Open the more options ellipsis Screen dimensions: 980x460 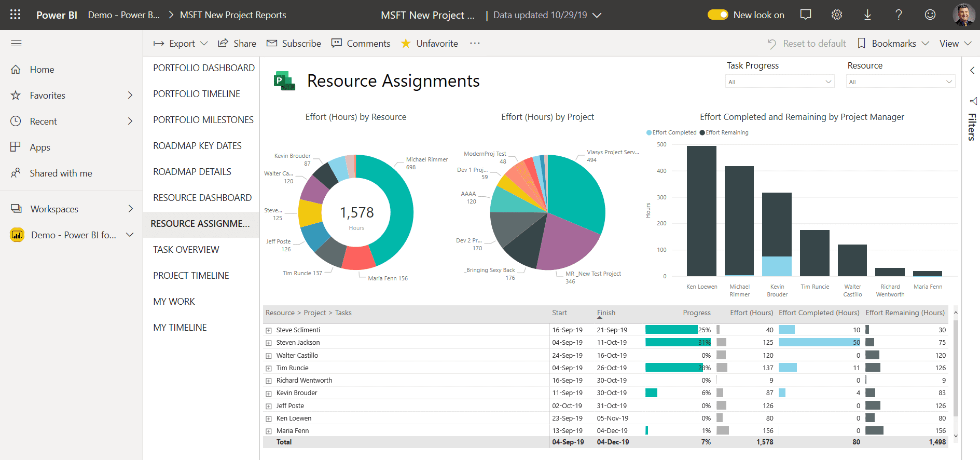pyautogui.click(x=475, y=43)
